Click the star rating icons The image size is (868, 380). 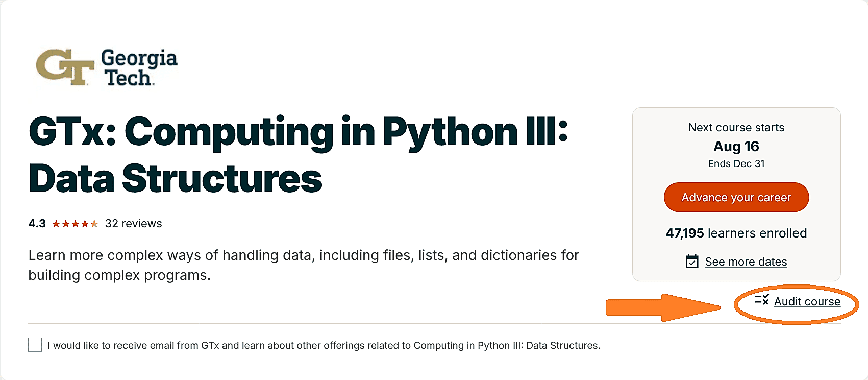(x=75, y=224)
